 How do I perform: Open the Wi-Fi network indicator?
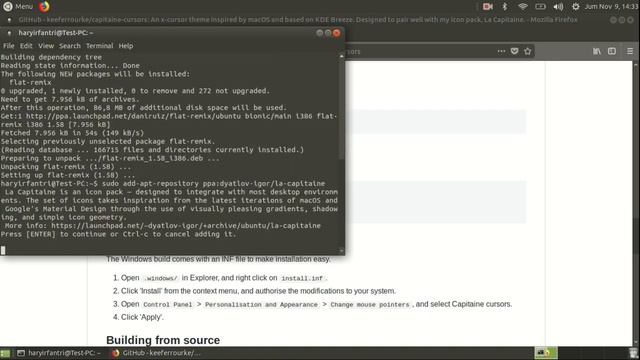click(522, 7)
